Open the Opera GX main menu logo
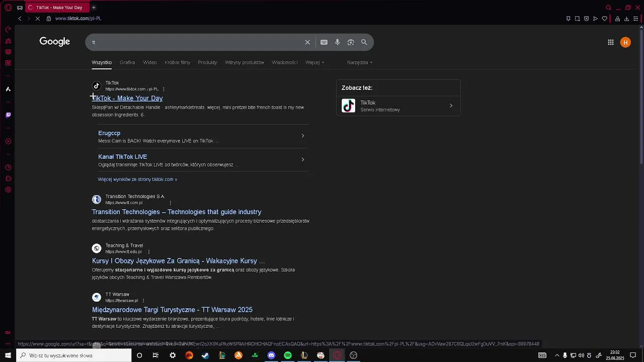 8,8
